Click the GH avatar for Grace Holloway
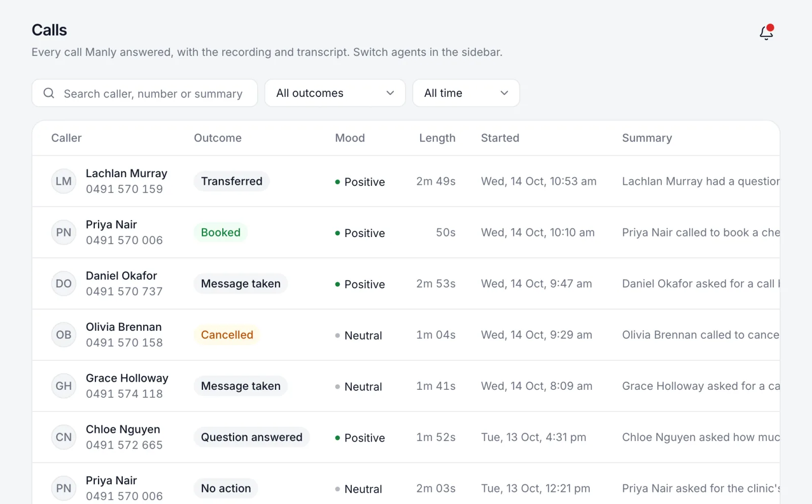The width and height of the screenshot is (812, 504). point(63,386)
